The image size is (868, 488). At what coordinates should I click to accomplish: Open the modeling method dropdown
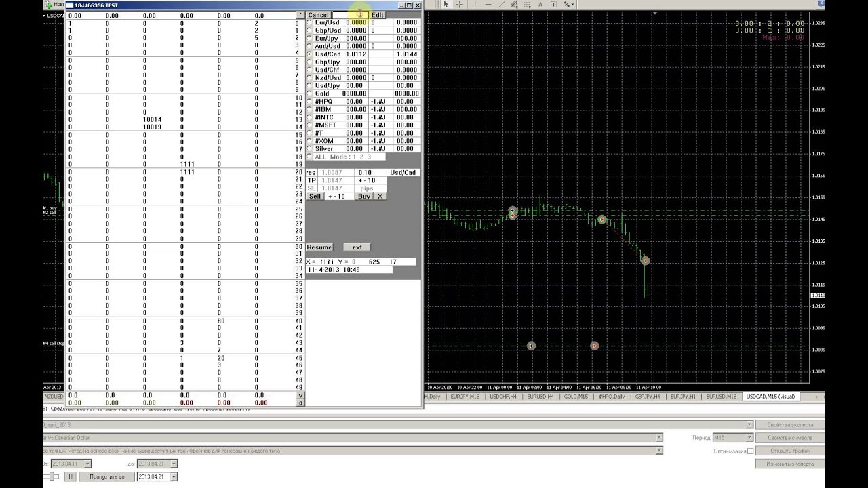659,451
